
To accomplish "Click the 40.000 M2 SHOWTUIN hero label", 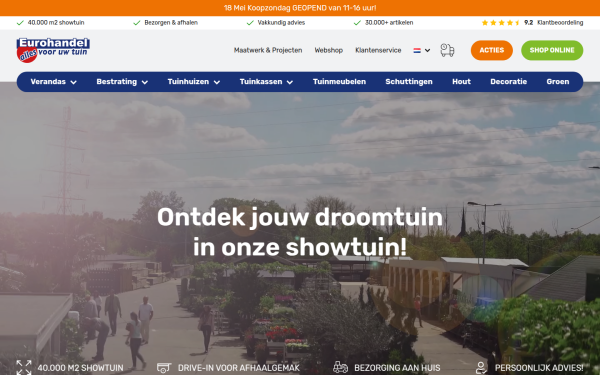I will point(80,368).
